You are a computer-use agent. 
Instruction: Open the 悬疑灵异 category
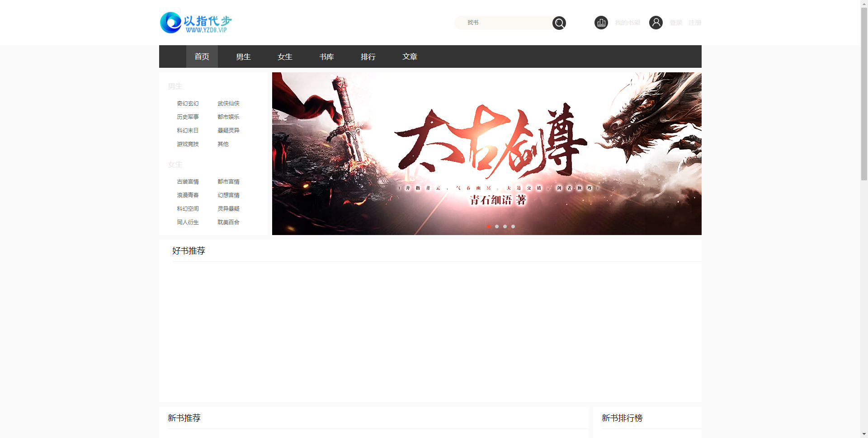[x=228, y=130]
